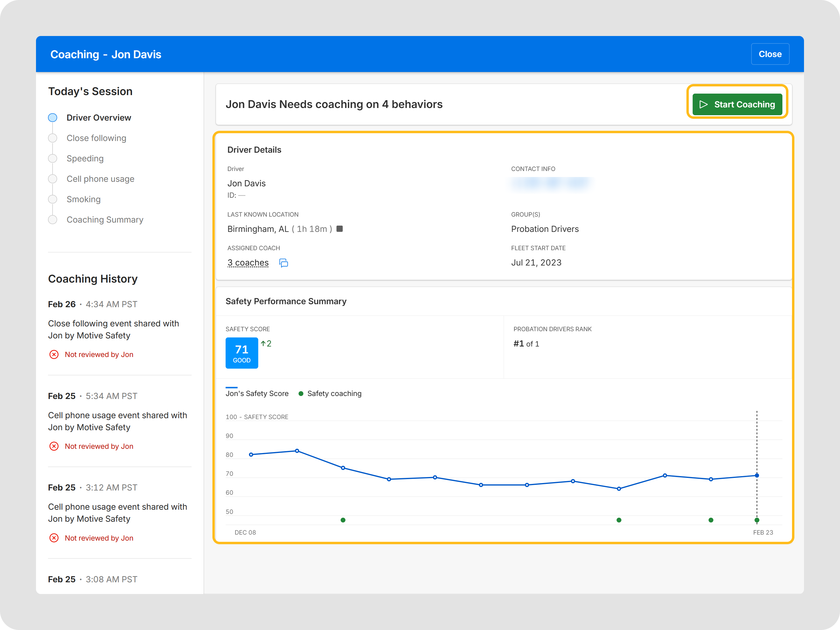The height and width of the screenshot is (630, 840).
Task: Click the red X icon on the 3:12 AM entry
Action: tap(54, 538)
